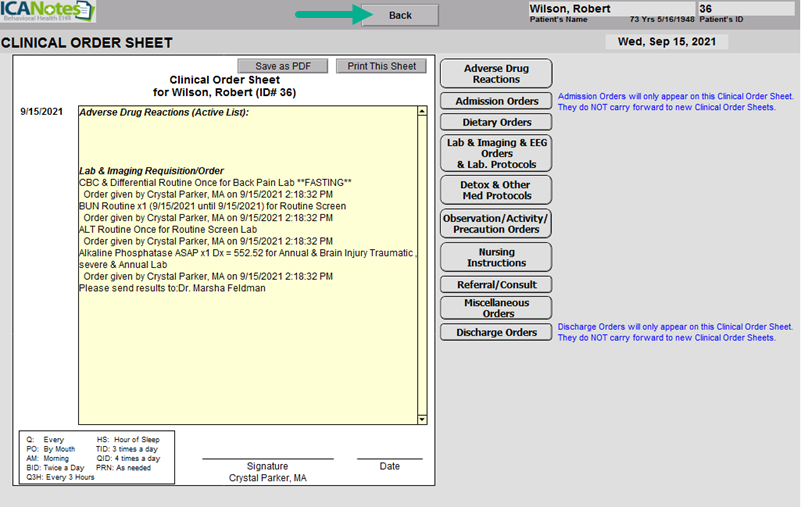801x507 pixels.
Task: Select Dietary Orders
Action: tap(496, 122)
